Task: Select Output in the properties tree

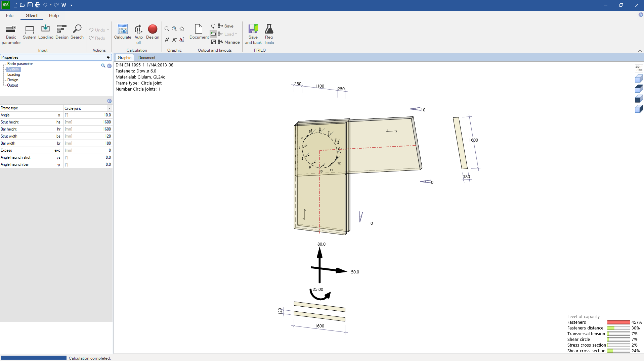Action: point(12,85)
